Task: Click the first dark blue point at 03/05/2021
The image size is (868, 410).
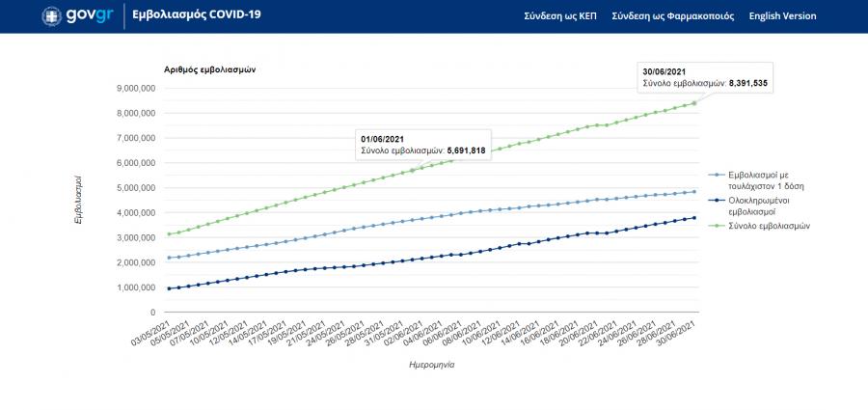Action: click(x=169, y=288)
